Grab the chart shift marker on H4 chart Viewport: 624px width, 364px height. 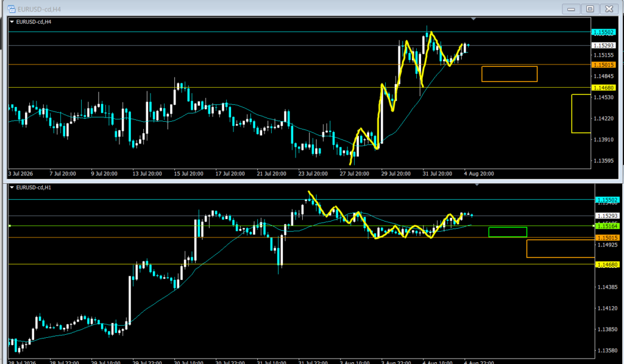(x=473, y=19)
